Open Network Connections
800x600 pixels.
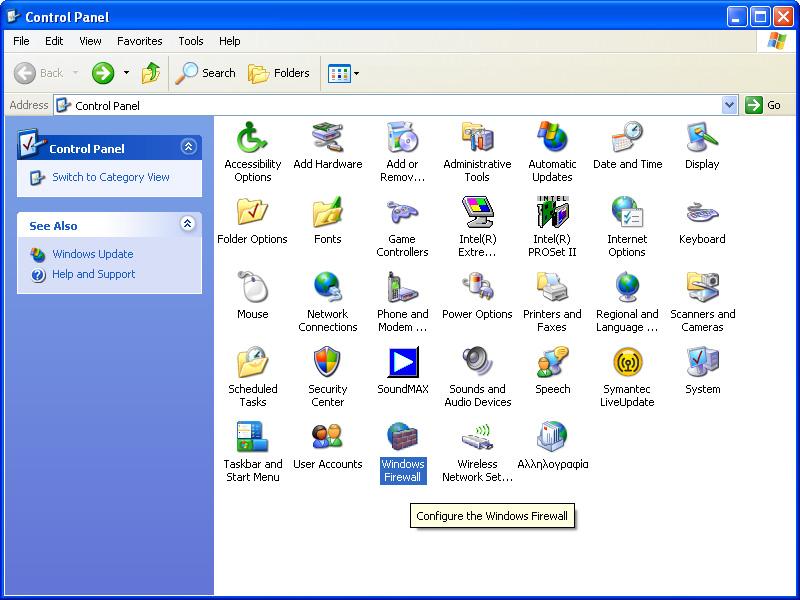tap(328, 302)
